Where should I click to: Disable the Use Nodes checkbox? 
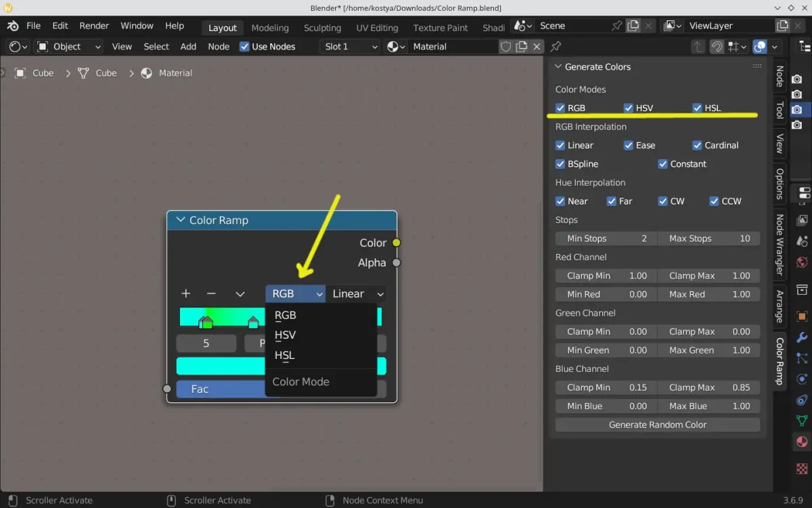pyautogui.click(x=244, y=47)
